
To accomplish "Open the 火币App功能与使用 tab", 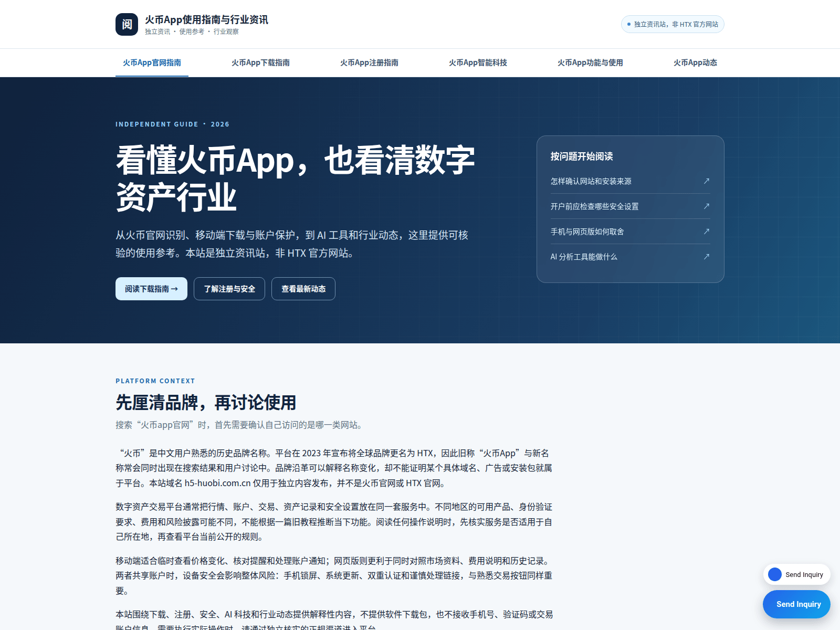I will click(x=591, y=63).
